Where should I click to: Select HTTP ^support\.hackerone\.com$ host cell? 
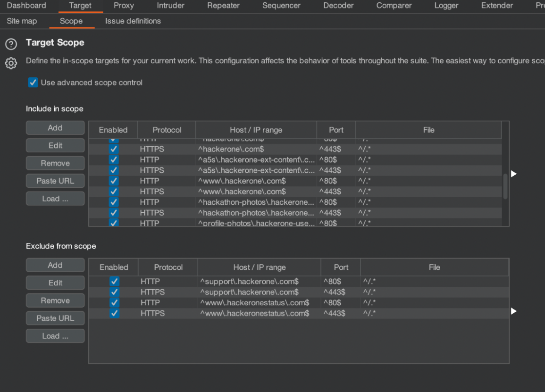point(260,281)
